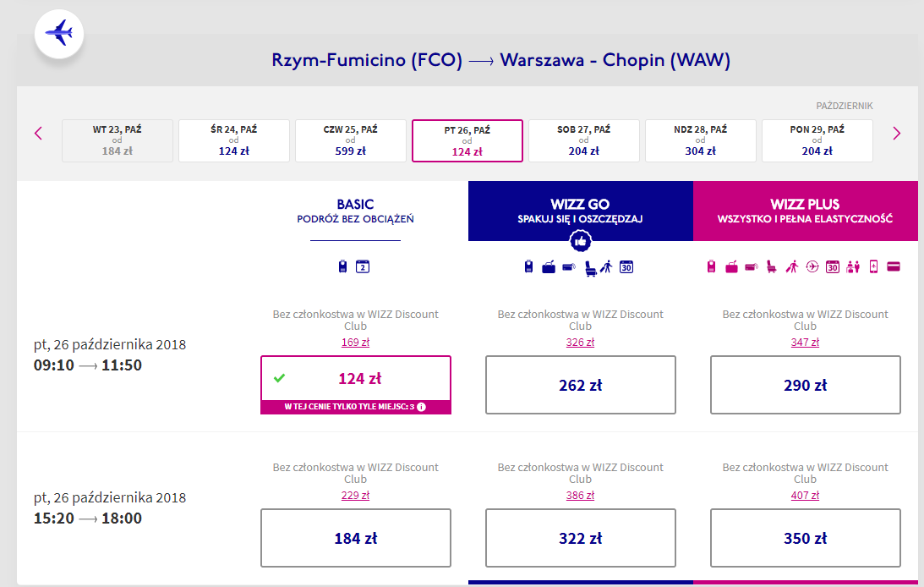Screen dimensions: 924x587
Task: Click WIZZ PLUS airport check-in plane icon
Action: [812, 267]
